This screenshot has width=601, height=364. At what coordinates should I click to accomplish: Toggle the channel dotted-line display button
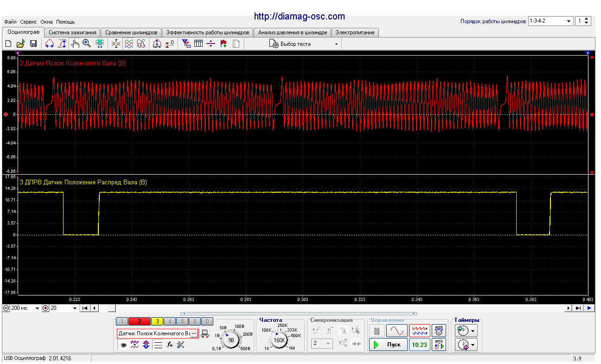click(x=158, y=345)
